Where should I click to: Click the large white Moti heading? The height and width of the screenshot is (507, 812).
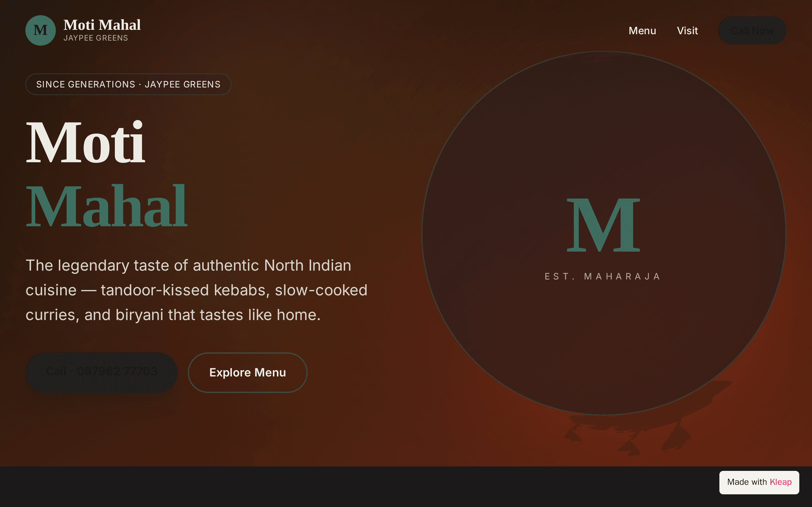click(x=86, y=142)
